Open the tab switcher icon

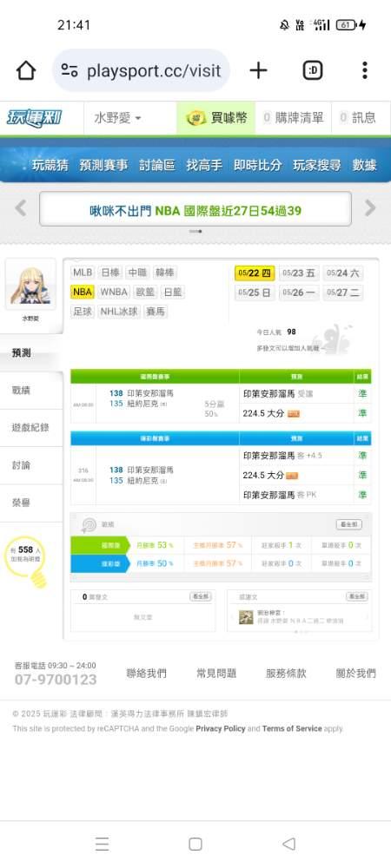[313, 70]
